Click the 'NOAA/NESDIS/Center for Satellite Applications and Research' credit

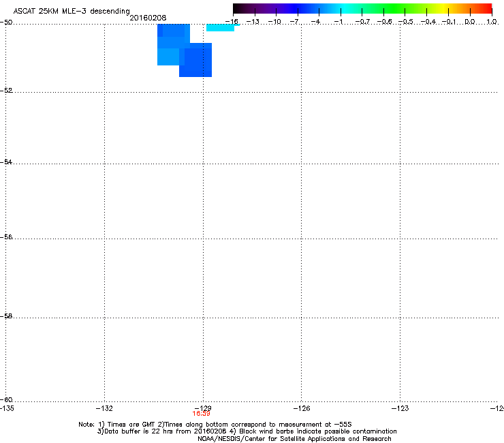(x=294, y=439)
